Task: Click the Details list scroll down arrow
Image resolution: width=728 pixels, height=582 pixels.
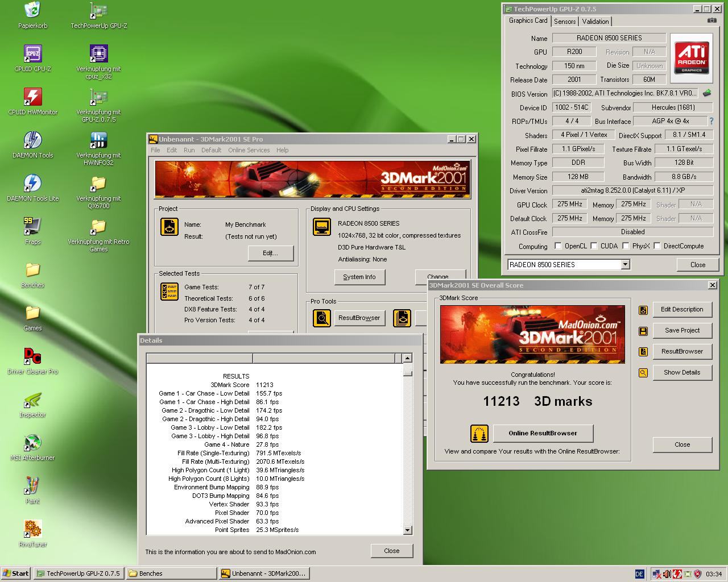Action: tap(407, 530)
